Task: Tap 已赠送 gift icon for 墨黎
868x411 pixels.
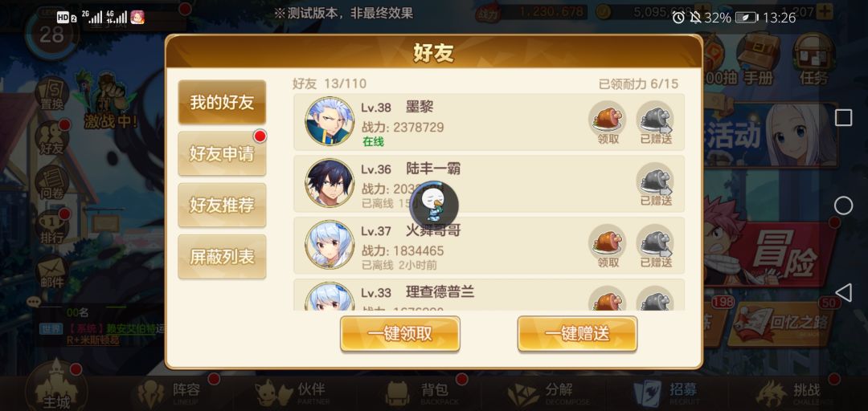Action: click(x=656, y=122)
